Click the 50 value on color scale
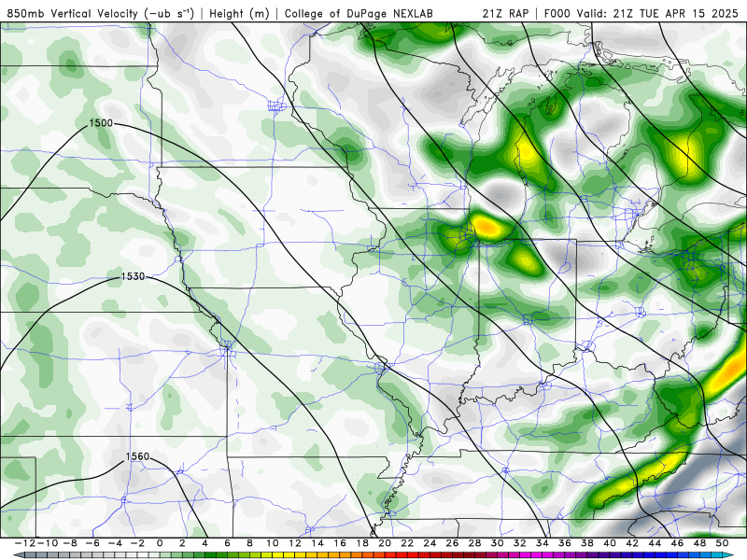This screenshot has height=560, width=747. [x=723, y=543]
